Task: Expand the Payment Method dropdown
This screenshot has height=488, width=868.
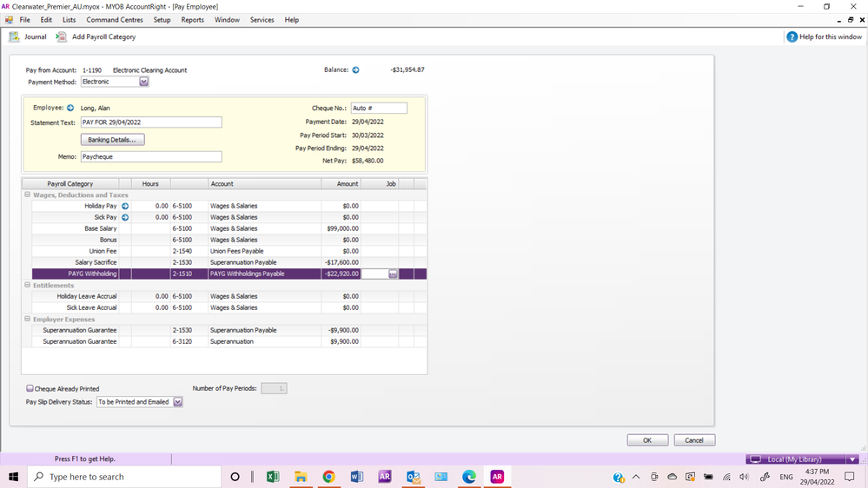Action: (x=144, y=82)
